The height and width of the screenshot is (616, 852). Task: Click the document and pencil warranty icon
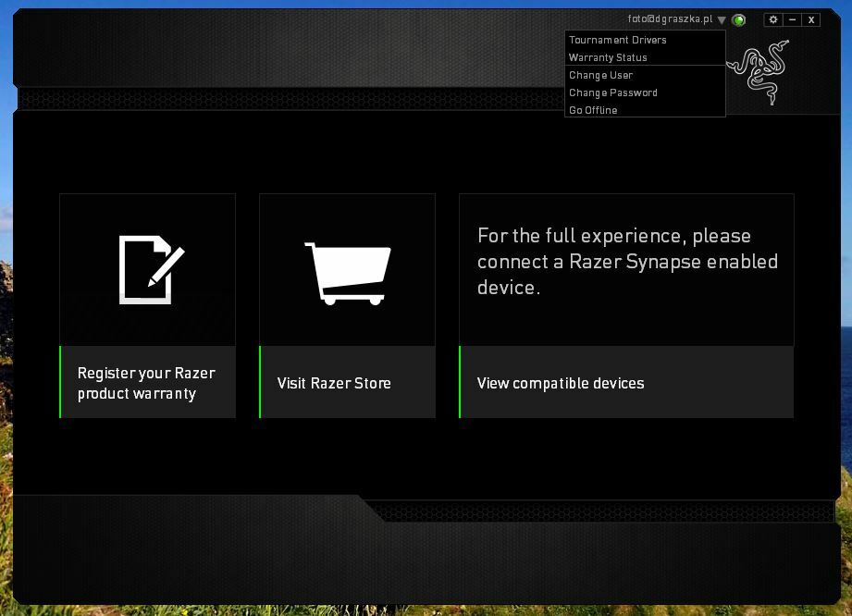coord(152,269)
